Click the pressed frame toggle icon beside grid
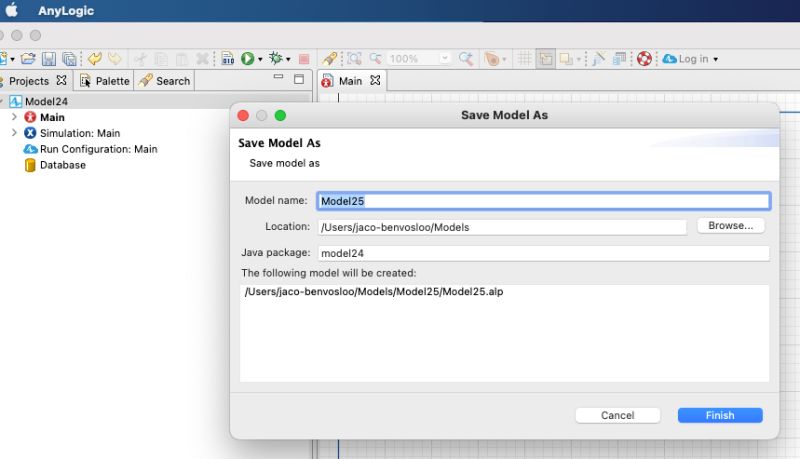The width and height of the screenshot is (800, 459). (545, 59)
